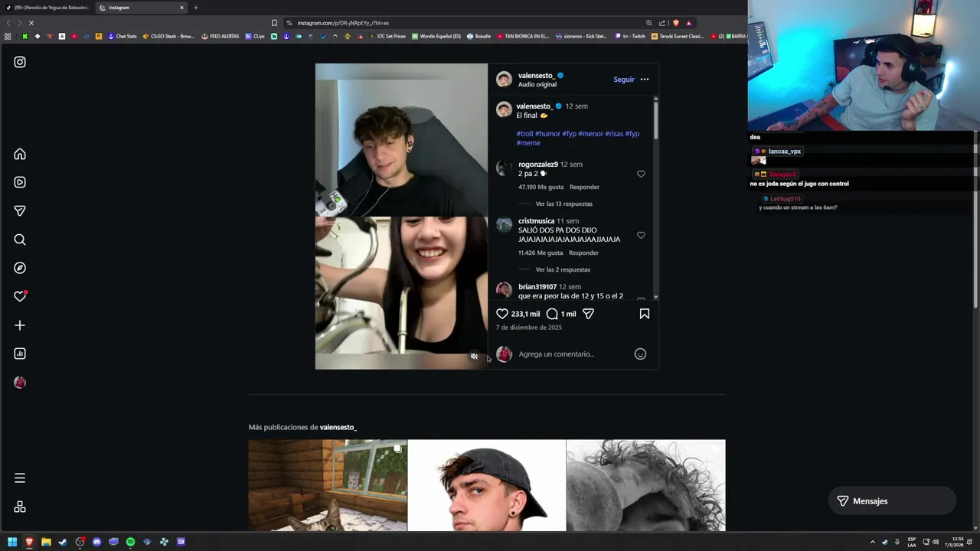Close the Instagram browser tab
The width and height of the screenshot is (980, 551).
pyautogui.click(x=181, y=8)
